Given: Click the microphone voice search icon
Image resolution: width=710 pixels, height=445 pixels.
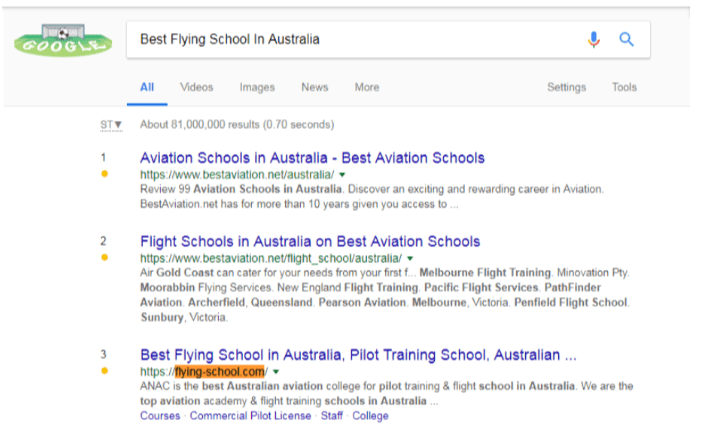Looking at the screenshot, I should tap(594, 39).
